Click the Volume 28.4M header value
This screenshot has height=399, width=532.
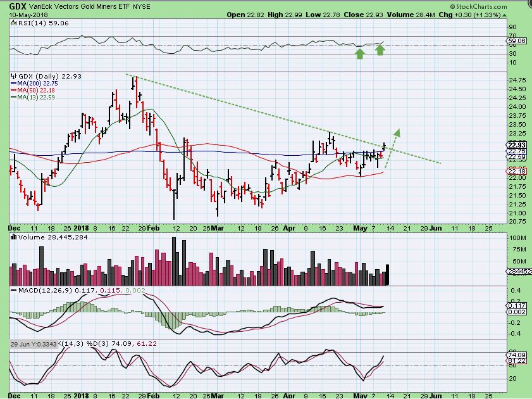[411, 15]
